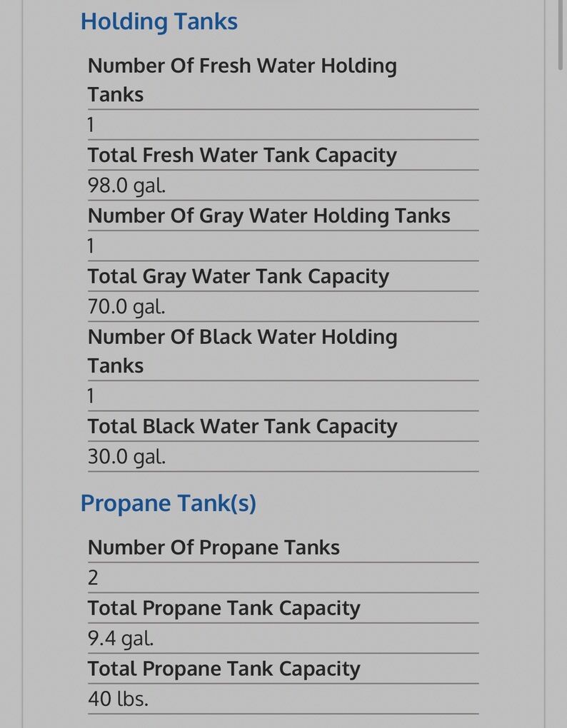Click the propane tank count value 2

click(93, 578)
